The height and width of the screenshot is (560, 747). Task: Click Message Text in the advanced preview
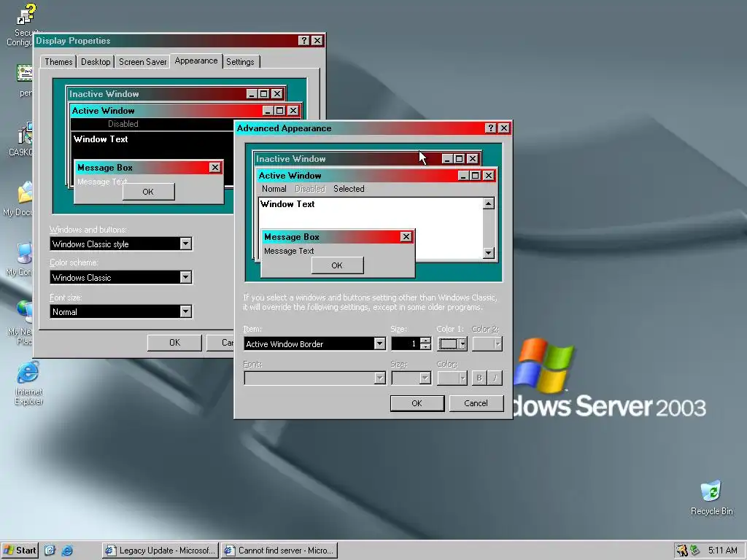(289, 251)
